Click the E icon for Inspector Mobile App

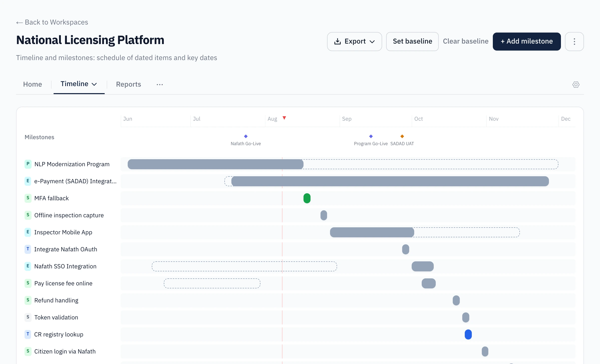click(28, 232)
